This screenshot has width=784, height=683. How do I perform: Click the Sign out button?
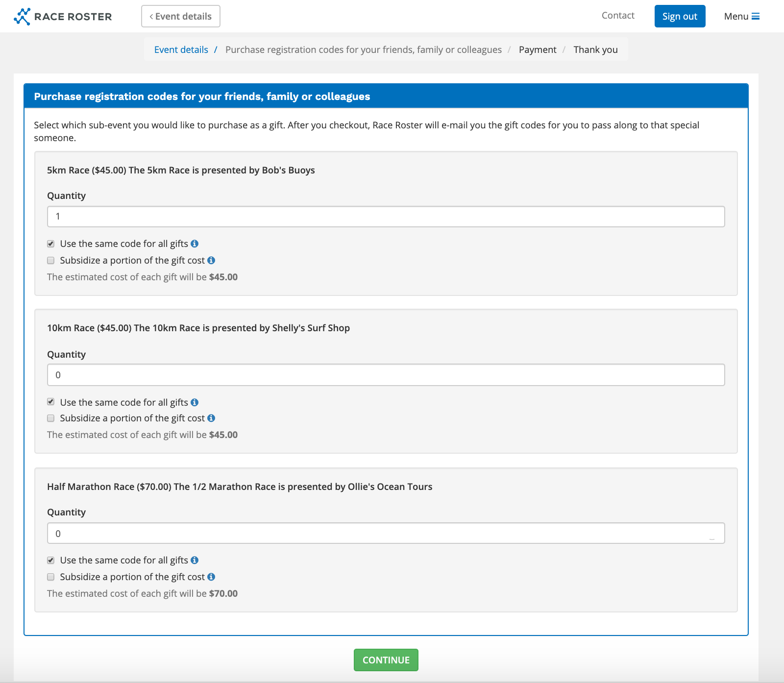tap(680, 16)
